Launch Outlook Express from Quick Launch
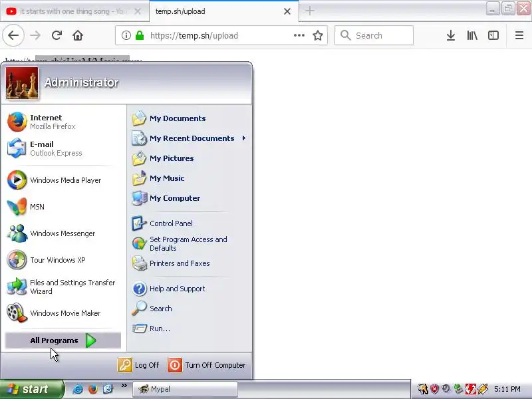 (x=108, y=389)
